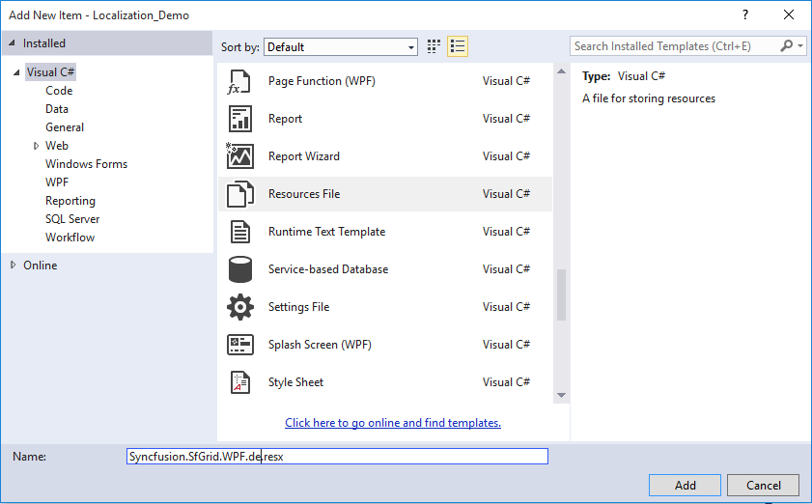
Task: Select the Runtime Text Template icon
Action: coord(239,232)
